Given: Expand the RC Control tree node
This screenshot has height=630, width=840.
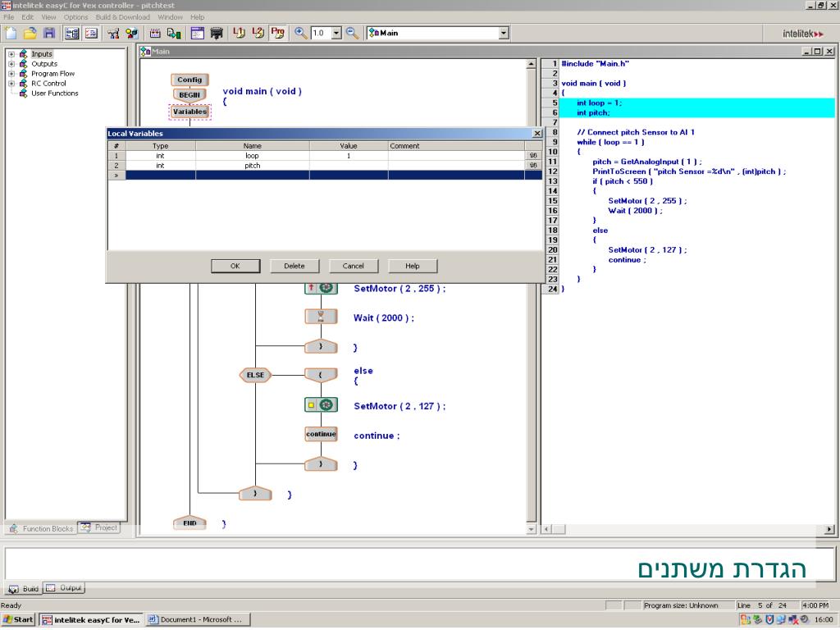Looking at the screenshot, I should pyautogui.click(x=11, y=84).
